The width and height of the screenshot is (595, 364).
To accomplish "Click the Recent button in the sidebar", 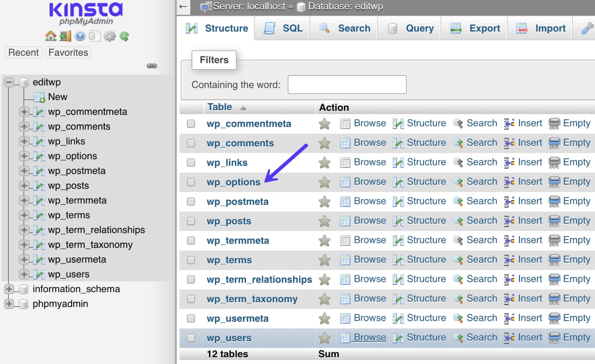I will 23,52.
